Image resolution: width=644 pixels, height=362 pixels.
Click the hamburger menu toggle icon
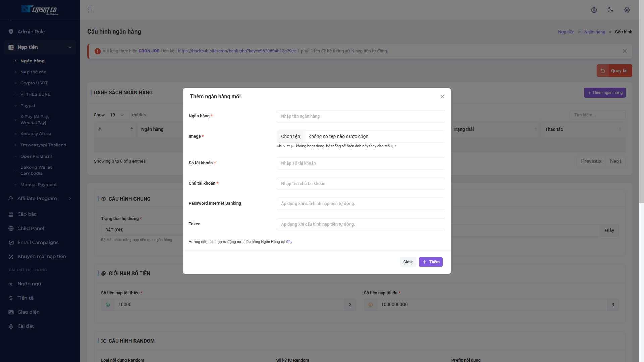click(x=91, y=10)
